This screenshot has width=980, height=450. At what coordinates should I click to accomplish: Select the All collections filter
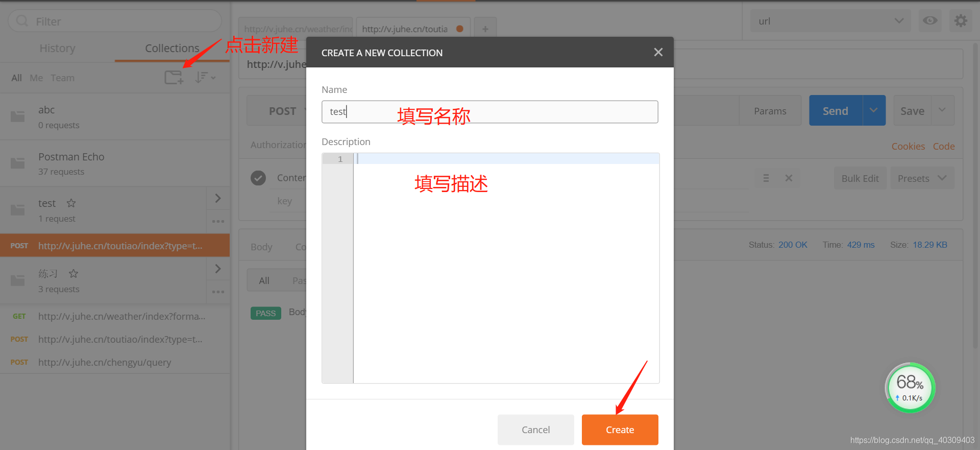coord(17,78)
